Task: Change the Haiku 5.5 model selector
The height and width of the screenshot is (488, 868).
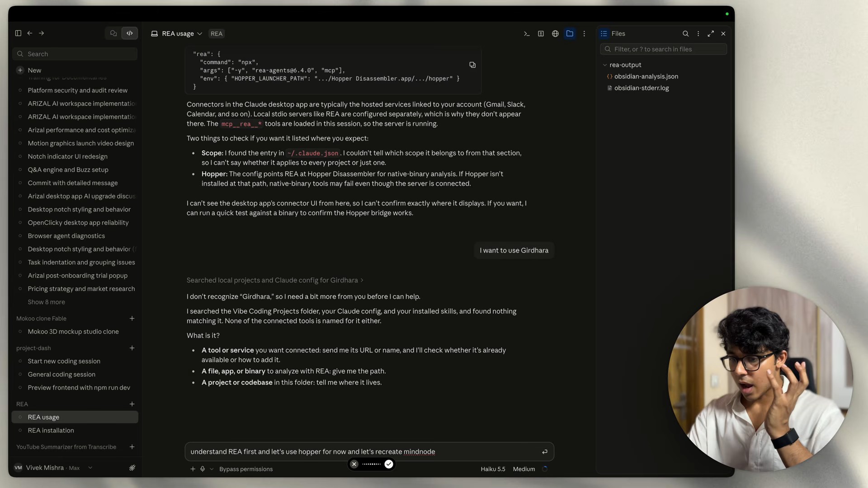Action: 493,469
